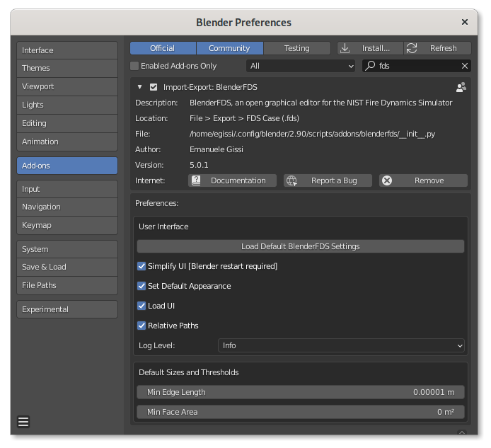The image size is (491, 448).
Task: Click the Remove circle-x icon
Action: point(387,180)
